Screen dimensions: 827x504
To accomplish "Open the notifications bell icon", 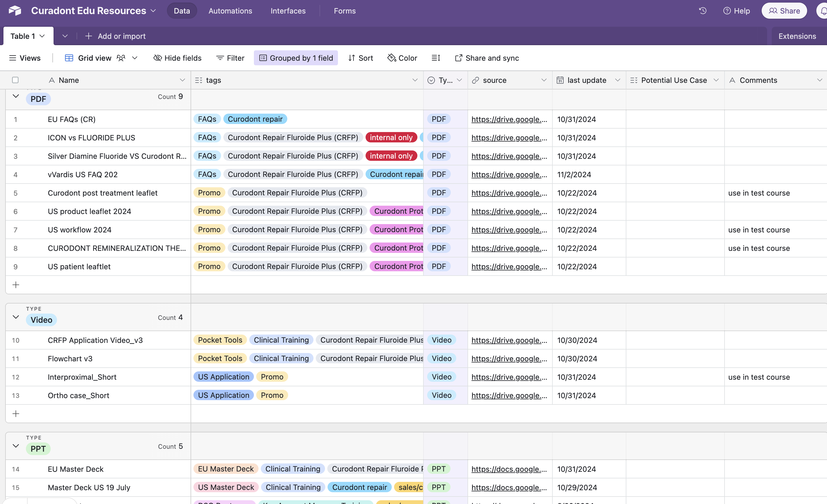I will point(823,11).
